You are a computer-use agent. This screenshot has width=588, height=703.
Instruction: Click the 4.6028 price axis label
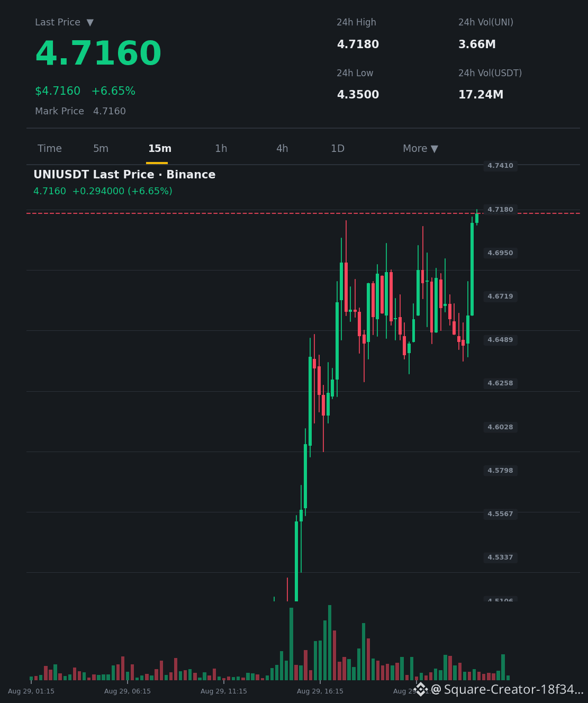tap(500, 427)
